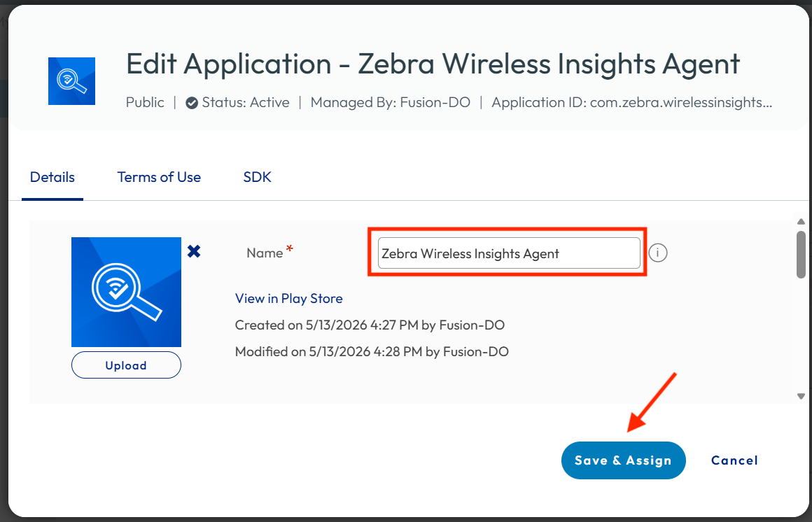The image size is (812, 522).
Task: Click the 'Name' field label
Action: (265, 253)
